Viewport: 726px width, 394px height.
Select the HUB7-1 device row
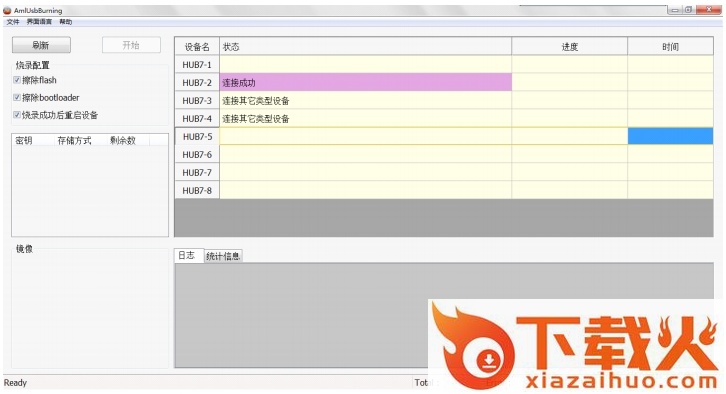click(444, 64)
